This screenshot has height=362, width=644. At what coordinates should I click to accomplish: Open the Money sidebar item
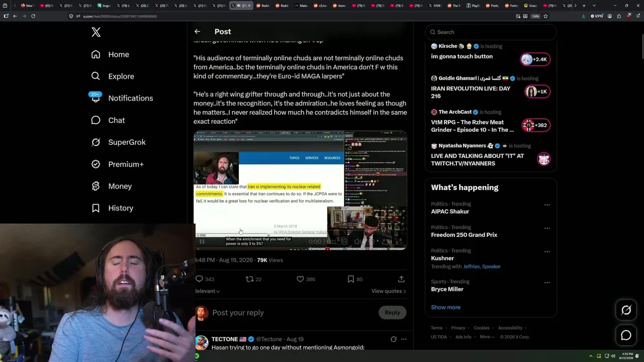click(111, 186)
